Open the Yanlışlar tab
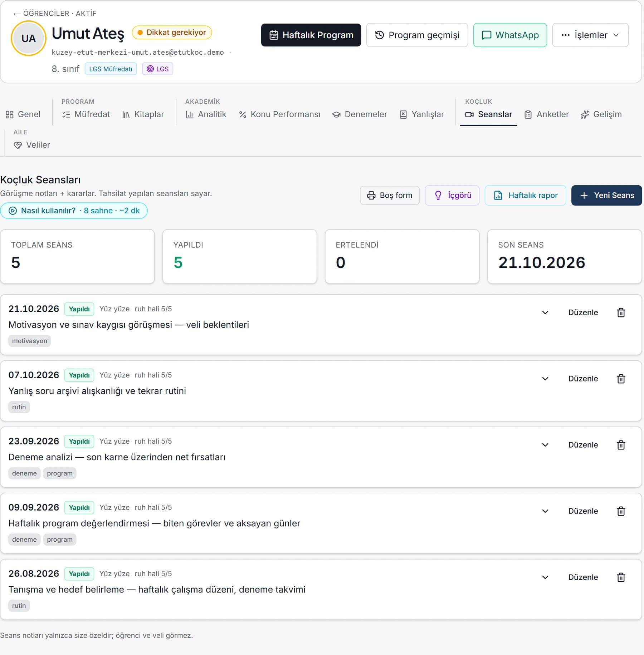 422,114
